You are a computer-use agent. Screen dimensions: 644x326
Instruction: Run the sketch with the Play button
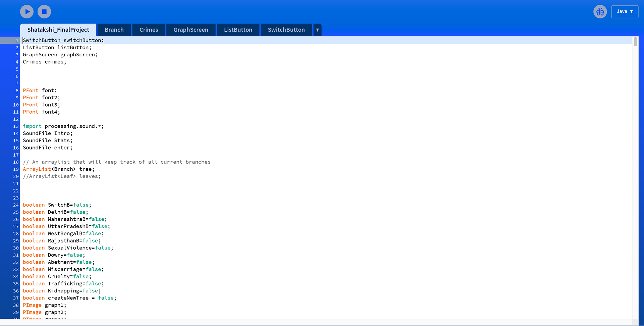point(27,12)
